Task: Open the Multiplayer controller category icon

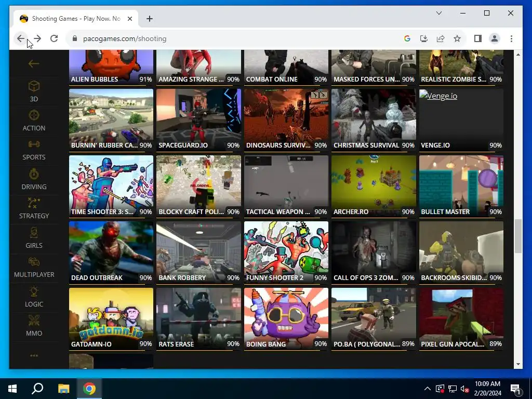Action: (34, 262)
